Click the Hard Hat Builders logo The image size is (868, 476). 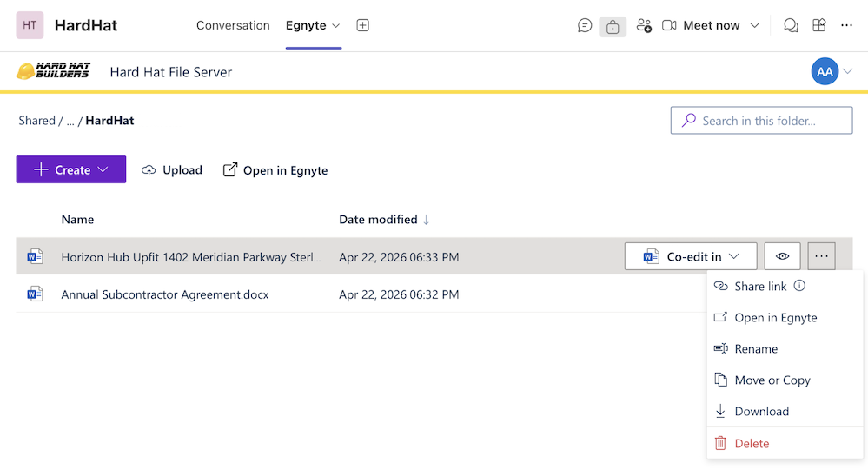click(x=53, y=71)
